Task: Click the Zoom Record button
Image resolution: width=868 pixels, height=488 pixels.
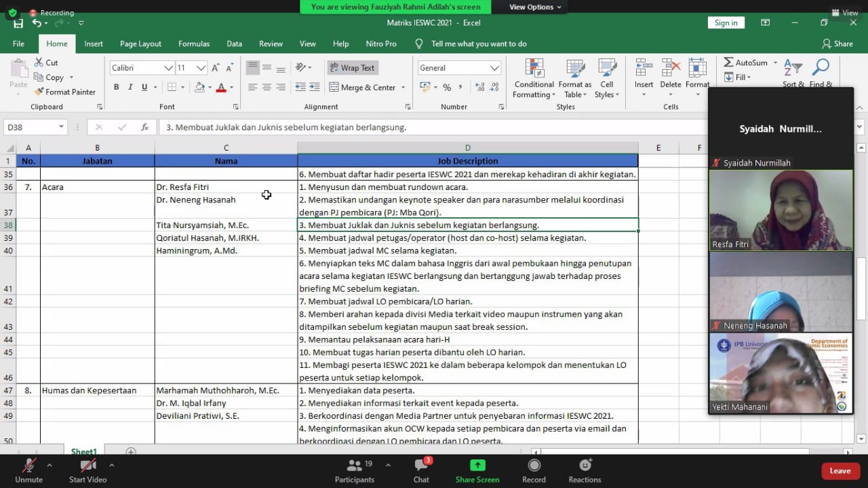Action: pyautogui.click(x=534, y=470)
